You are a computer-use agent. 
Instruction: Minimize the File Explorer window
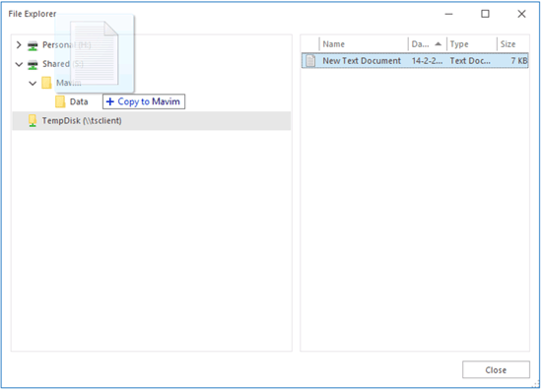(x=448, y=14)
